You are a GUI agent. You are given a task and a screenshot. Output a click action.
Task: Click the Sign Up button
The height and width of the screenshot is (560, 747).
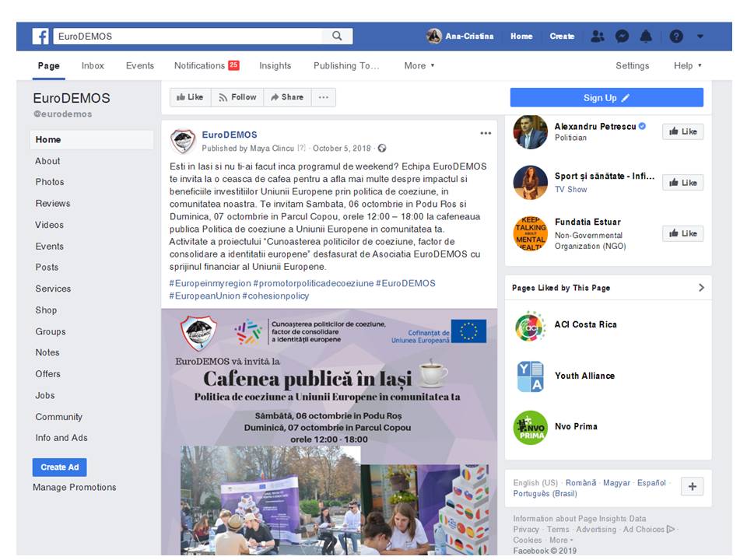point(606,98)
